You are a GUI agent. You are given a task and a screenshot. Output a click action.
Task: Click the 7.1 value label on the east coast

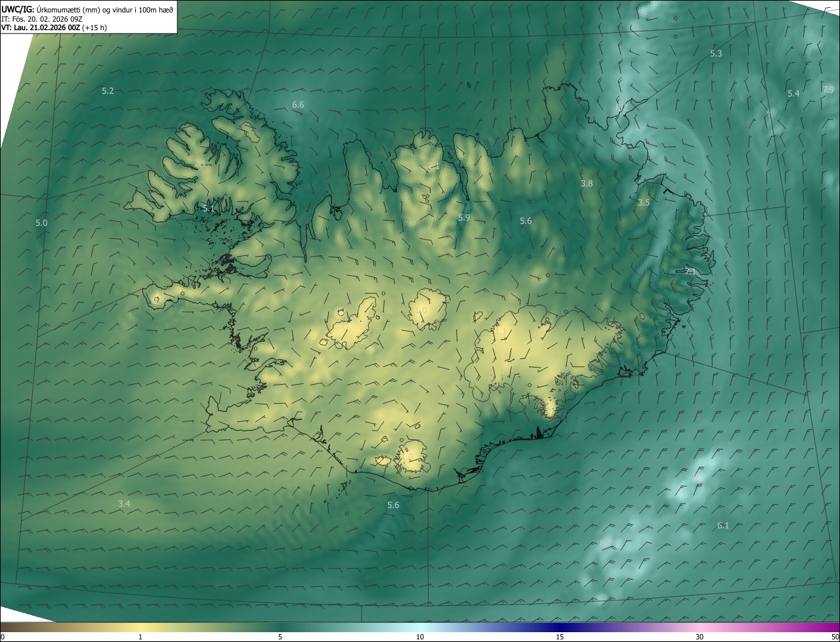point(690,271)
